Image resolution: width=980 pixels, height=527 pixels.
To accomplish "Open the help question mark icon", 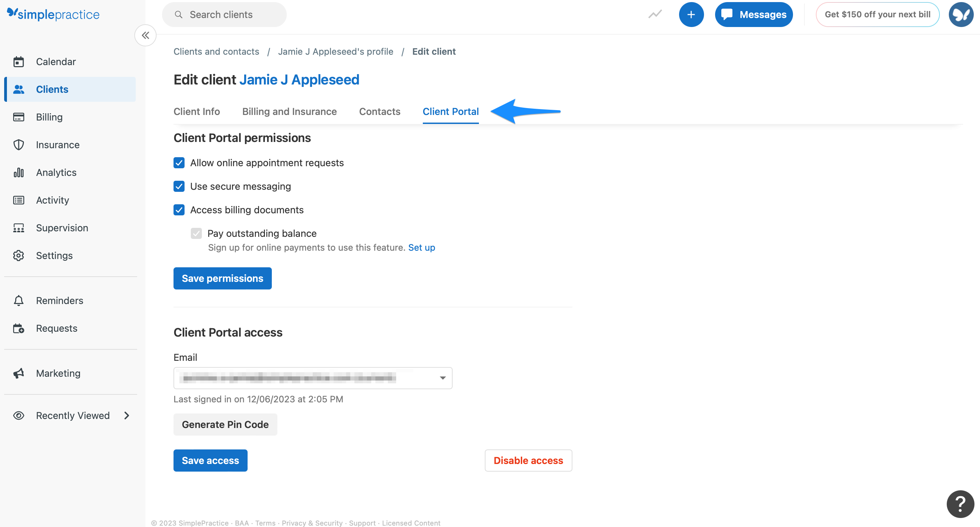I will [x=960, y=504].
